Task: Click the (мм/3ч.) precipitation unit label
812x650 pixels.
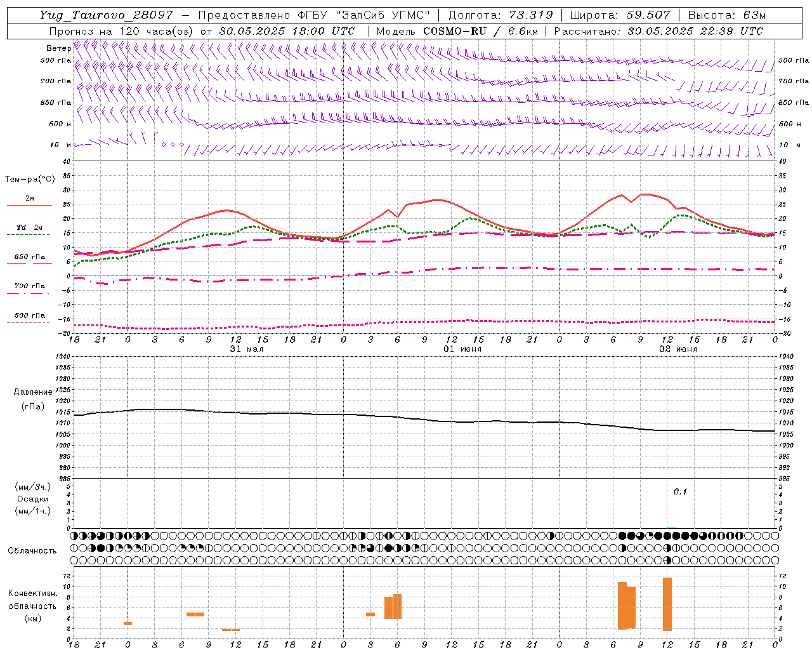Action: [33, 487]
